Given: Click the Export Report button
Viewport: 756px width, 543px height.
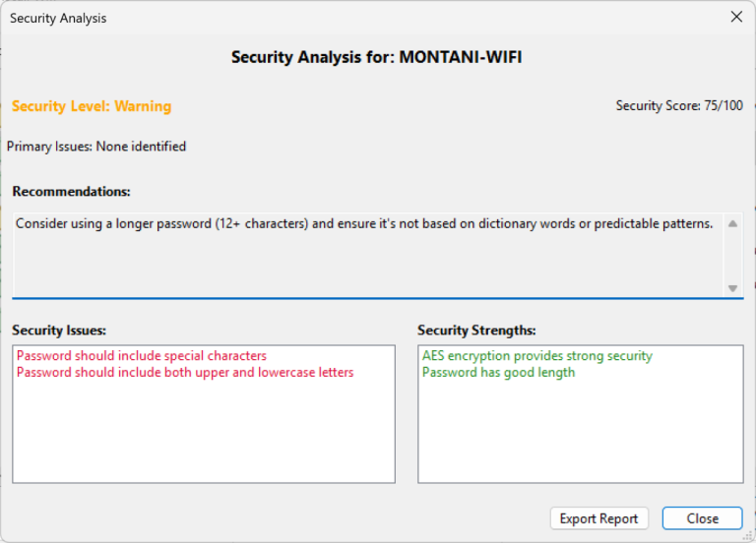Looking at the screenshot, I should [598, 518].
